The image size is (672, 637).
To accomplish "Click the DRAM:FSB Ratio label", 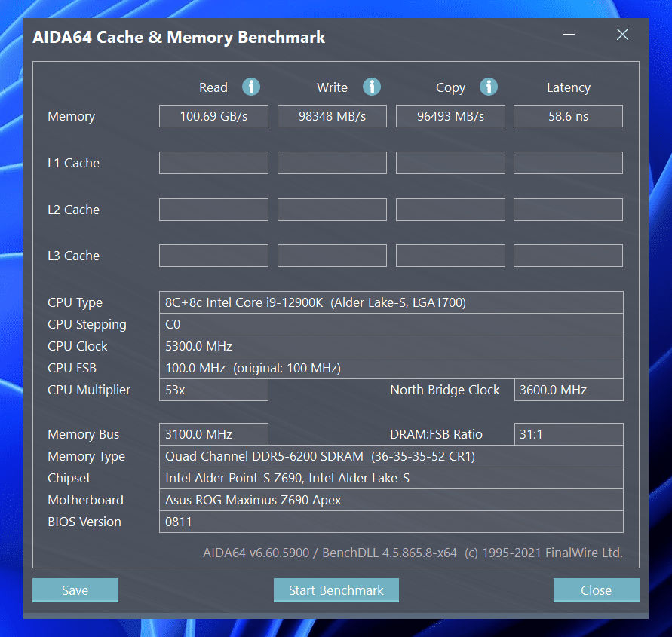I will [436, 434].
